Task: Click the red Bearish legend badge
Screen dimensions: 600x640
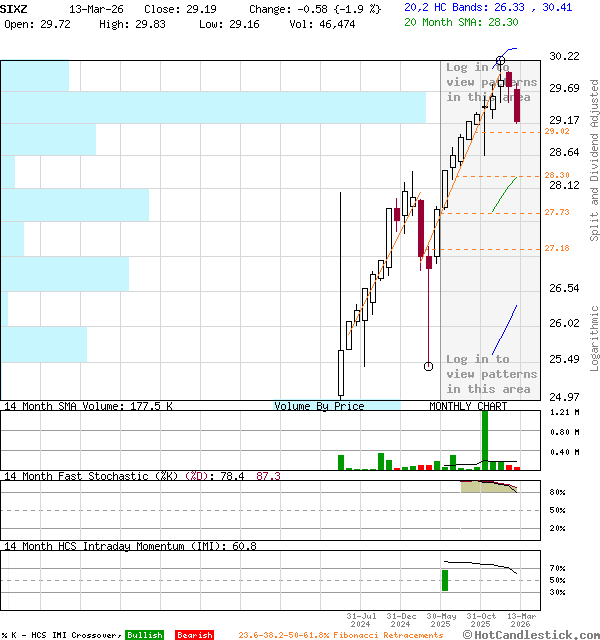Action: 194,635
